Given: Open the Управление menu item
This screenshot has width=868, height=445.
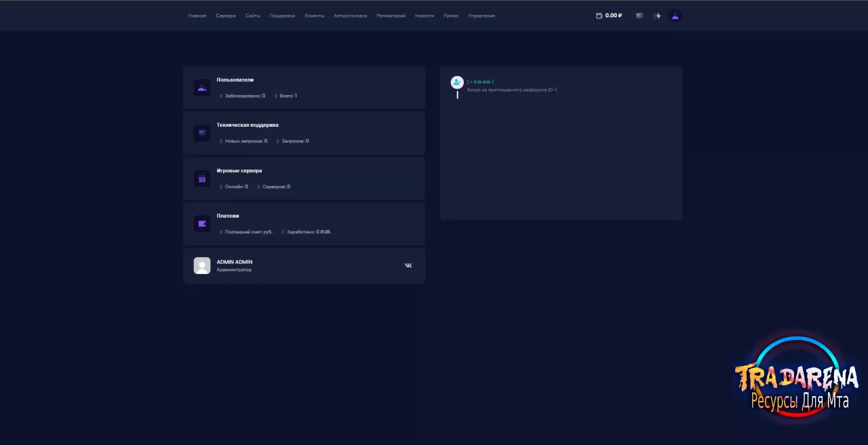Looking at the screenshot, I should coord(481,16).
